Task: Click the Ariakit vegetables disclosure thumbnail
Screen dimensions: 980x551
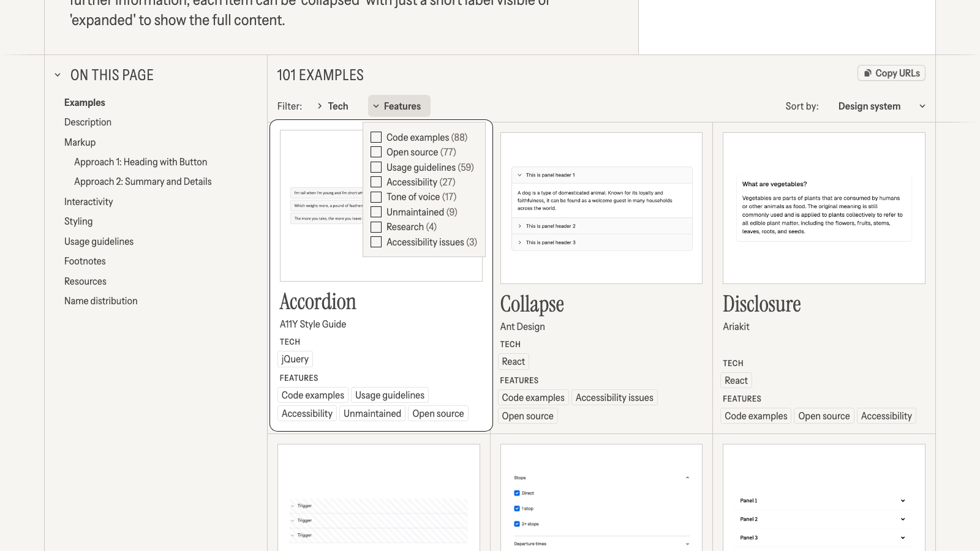Action: pyautogui.click(x=824, y=208)
